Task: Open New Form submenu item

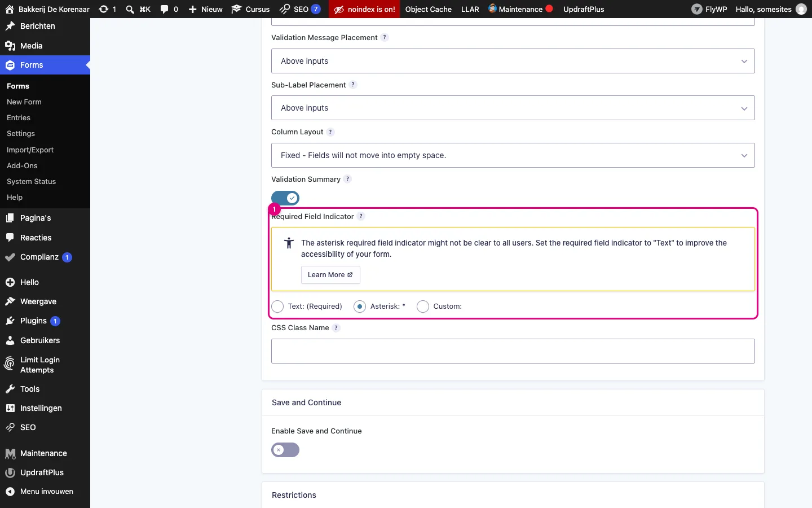Action: click(24, 102)
